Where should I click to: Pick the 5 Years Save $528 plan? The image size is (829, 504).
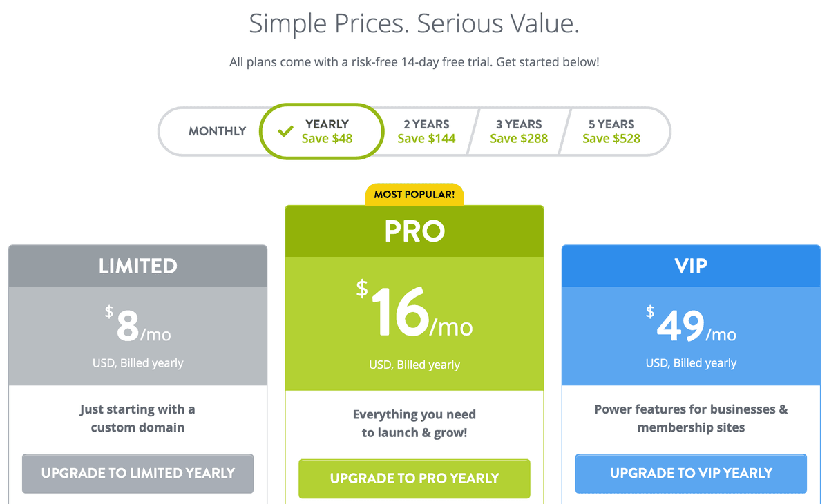[611, 131]
